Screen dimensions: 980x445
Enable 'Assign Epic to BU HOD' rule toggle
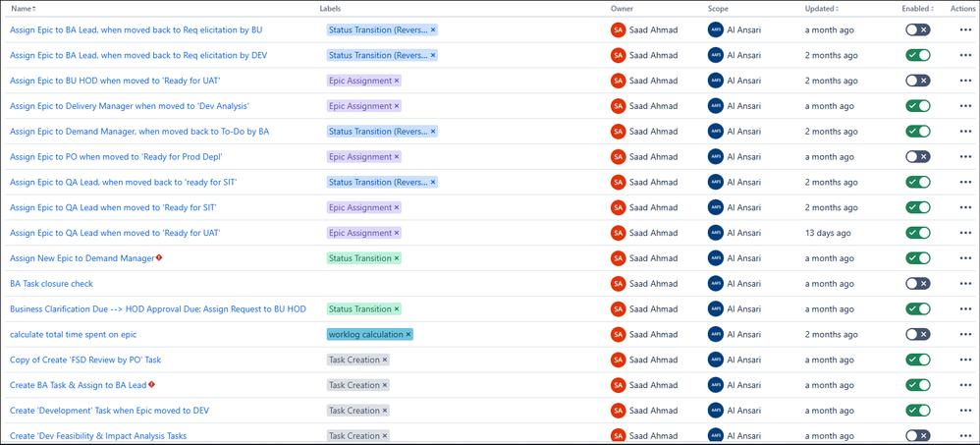click(x=917, y=81)
